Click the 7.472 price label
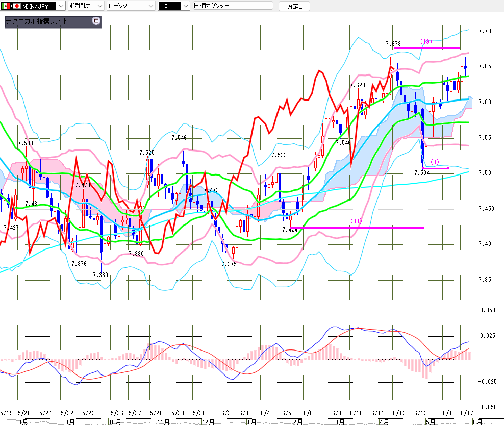 tap(211, 190)
